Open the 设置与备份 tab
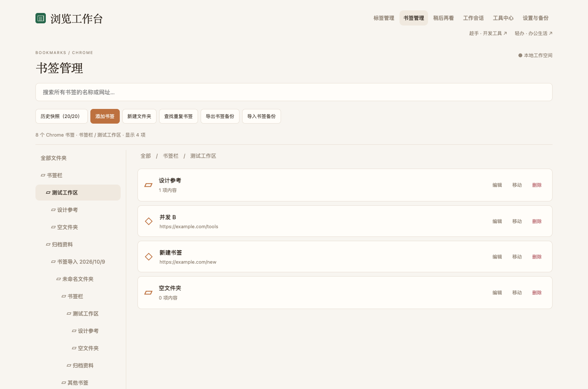588x389 pixels. 536,18
